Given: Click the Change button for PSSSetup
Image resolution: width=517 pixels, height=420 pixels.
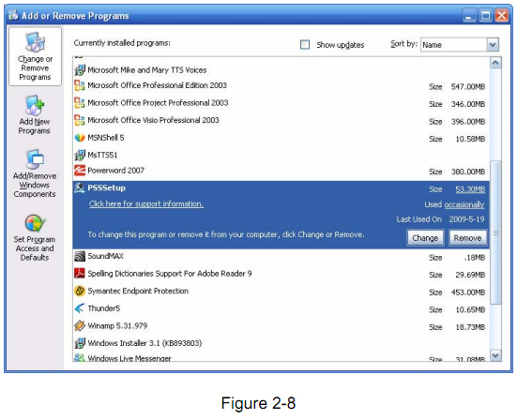Looking at the screenshot, I should 425,238.
